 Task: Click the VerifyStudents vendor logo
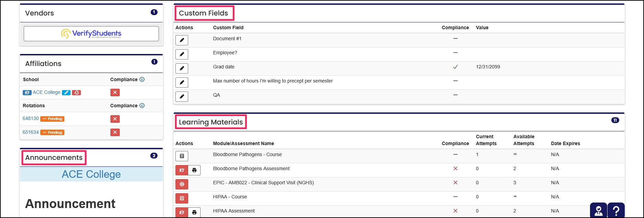(x=91, y=33)
